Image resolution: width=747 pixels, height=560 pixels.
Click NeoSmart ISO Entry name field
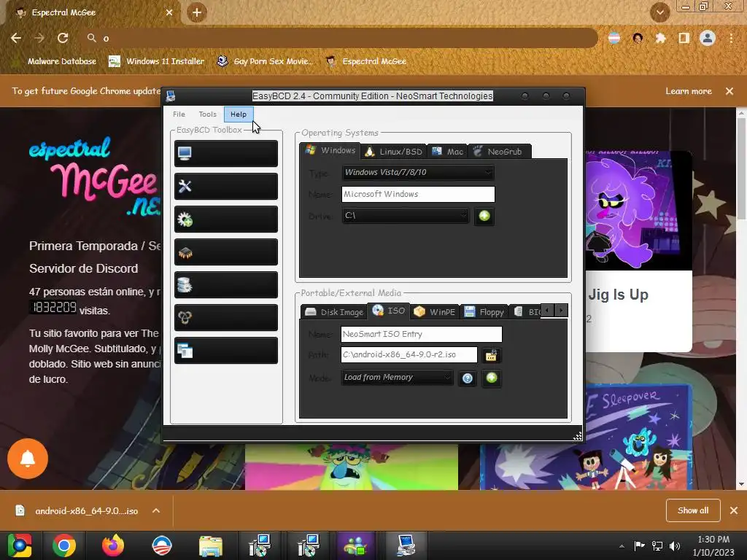tap(422, 334)
